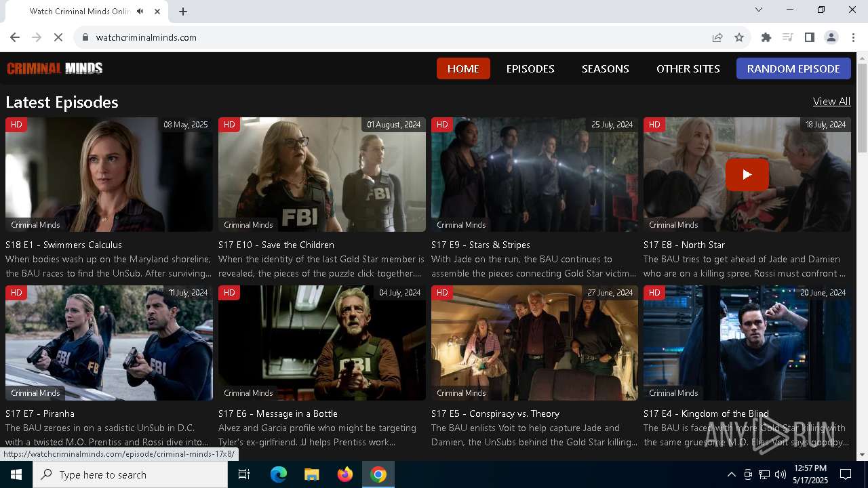Open the media control icon in toolbar
The width and height of the screenshot is (868, 488).
pos(787,37)
